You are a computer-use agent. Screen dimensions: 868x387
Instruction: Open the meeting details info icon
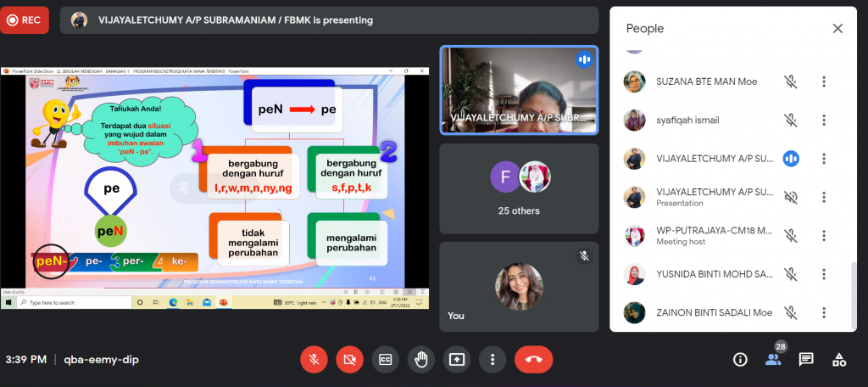pyautogui.click(x=740, y=359)
